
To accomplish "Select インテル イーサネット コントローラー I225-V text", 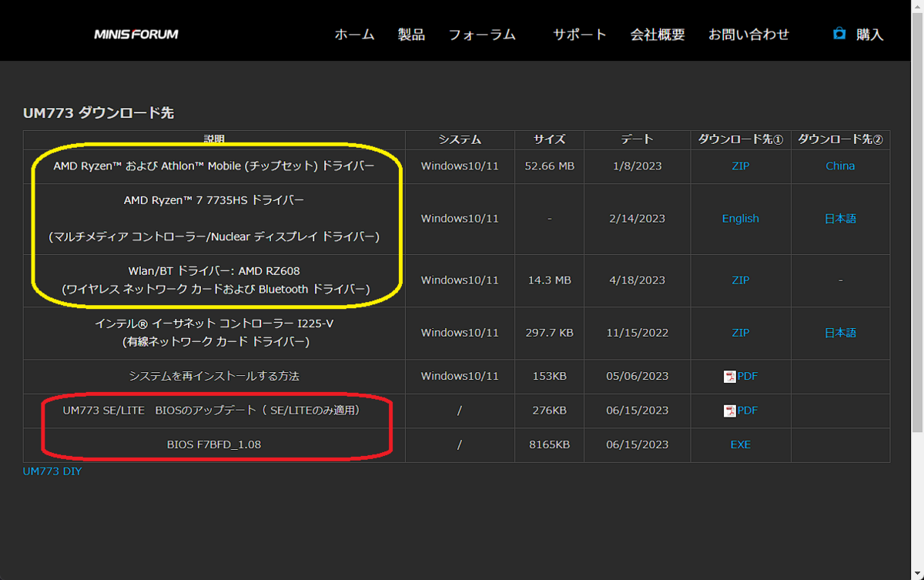I will pyautogui.click(x=214, y=323).
